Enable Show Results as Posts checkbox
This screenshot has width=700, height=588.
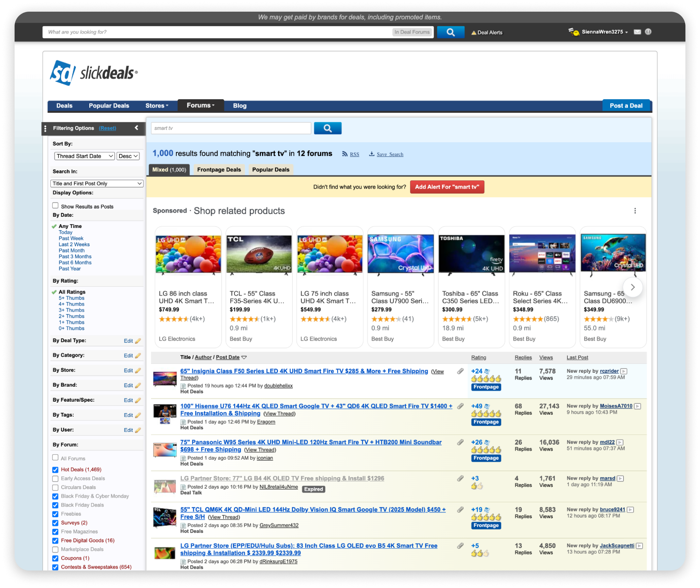55,205
